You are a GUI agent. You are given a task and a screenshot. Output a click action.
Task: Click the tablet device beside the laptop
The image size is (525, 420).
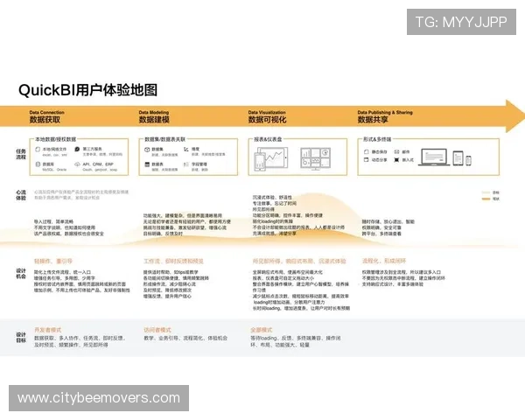[458, 158]
